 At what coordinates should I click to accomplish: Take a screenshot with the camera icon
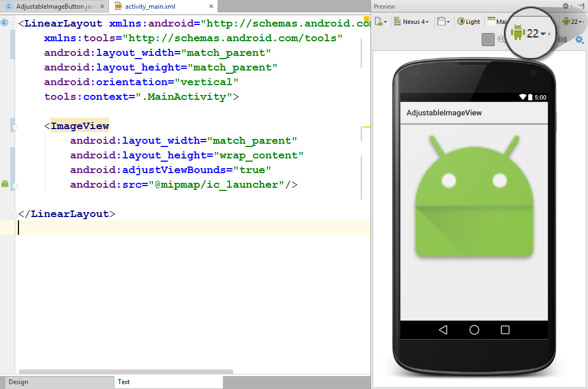562,39
